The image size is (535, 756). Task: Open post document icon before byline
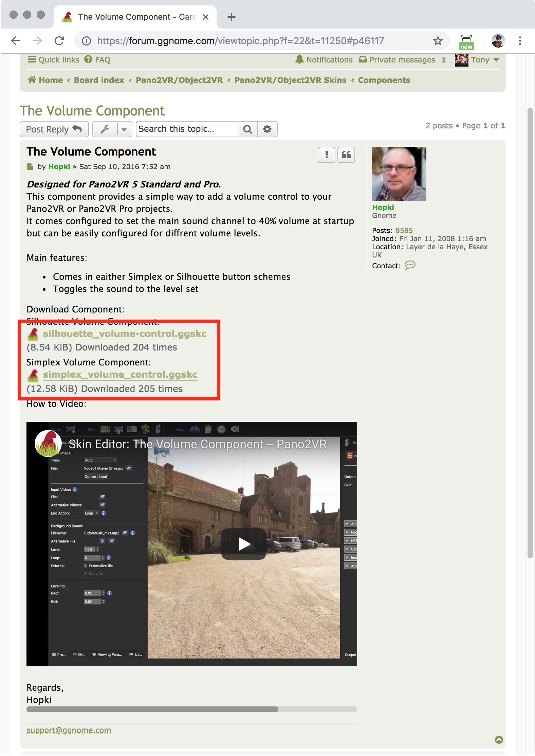pos(30,167)
